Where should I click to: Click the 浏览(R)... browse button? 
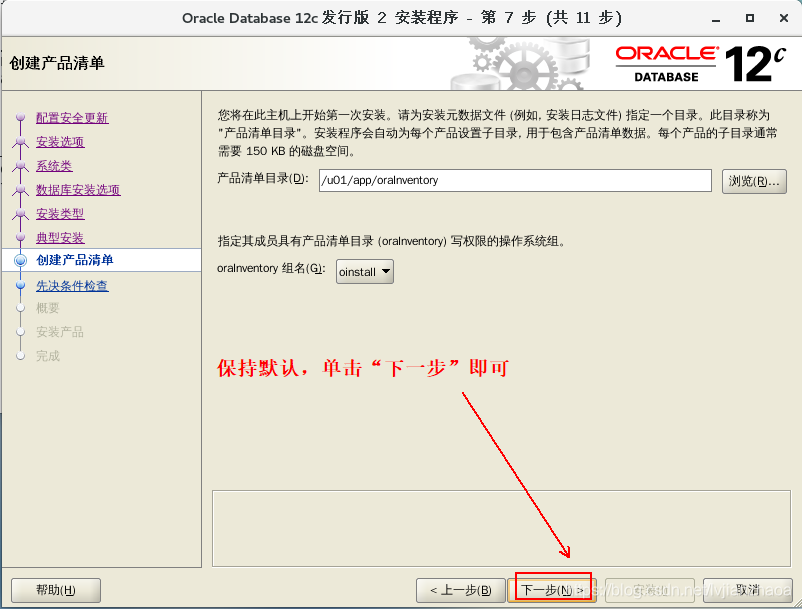(754, 181)
